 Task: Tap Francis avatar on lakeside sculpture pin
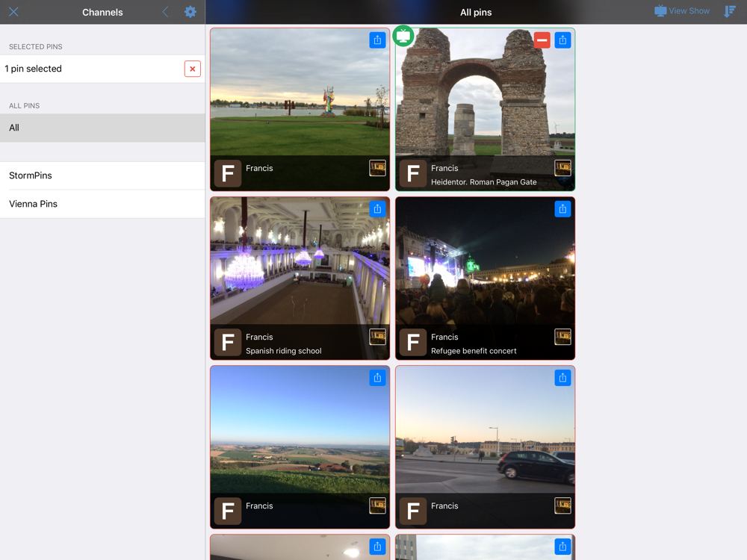point(228,173)
